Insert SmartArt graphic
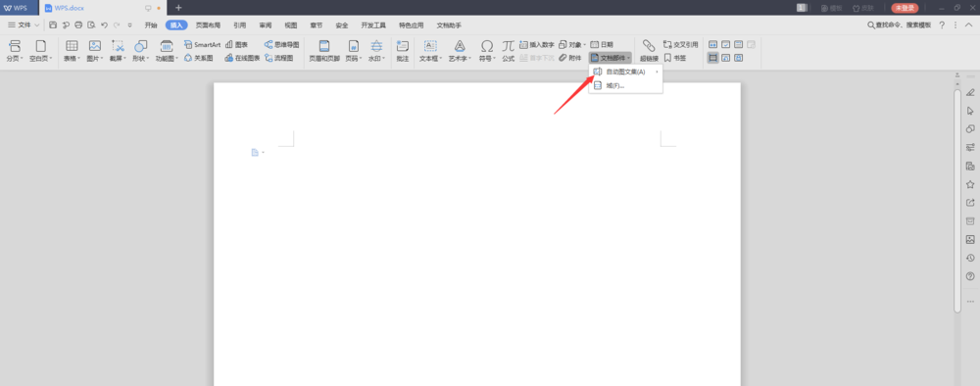Screen dimensions: 980x386 [x=202, y=45]
